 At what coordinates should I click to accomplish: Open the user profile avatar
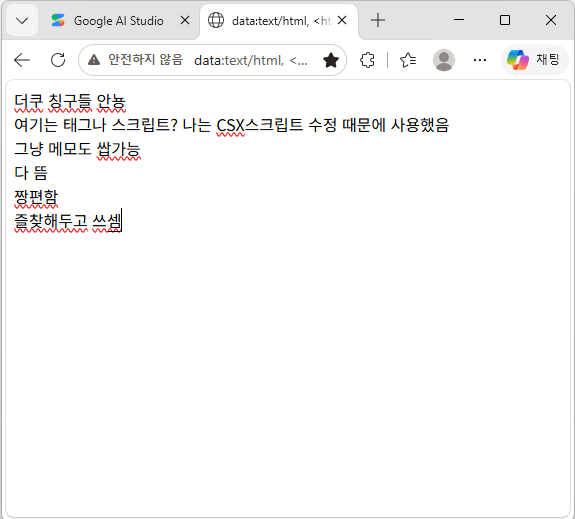point(444,60)
